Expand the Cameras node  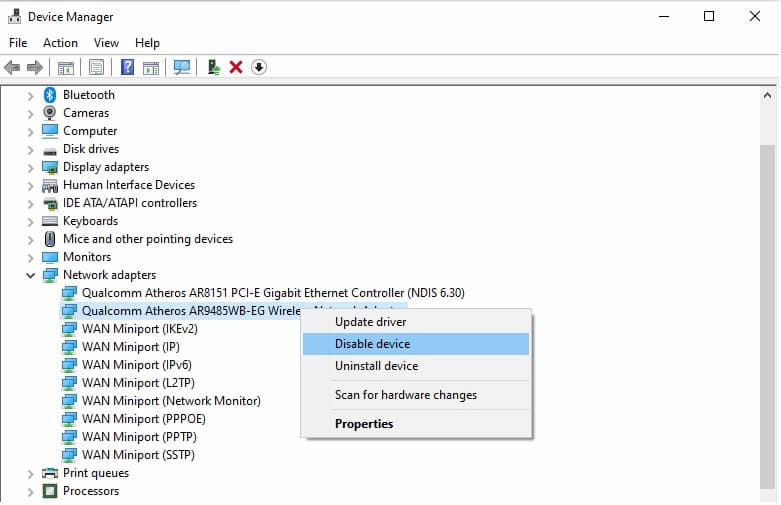[x=30, y=114]
